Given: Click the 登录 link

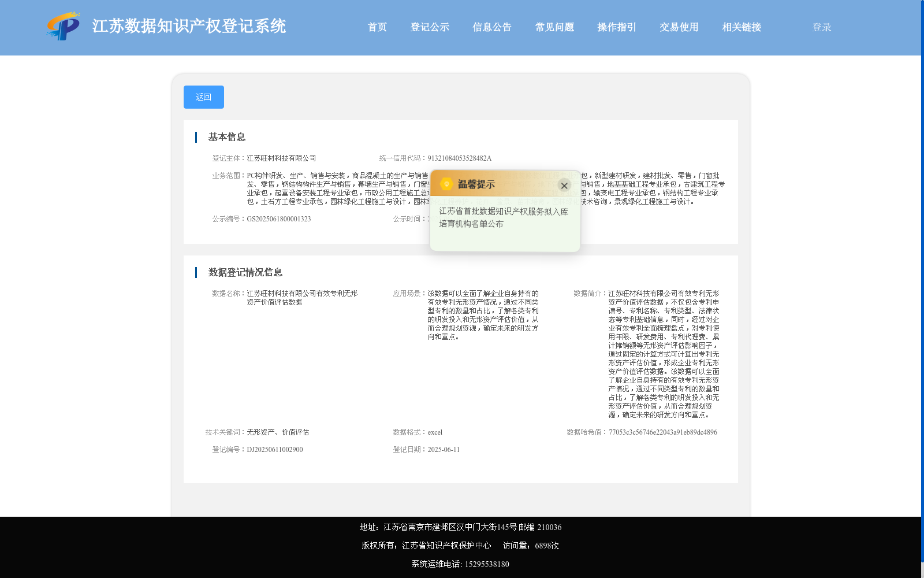Looking at the screenshot, I should (822, 27).
